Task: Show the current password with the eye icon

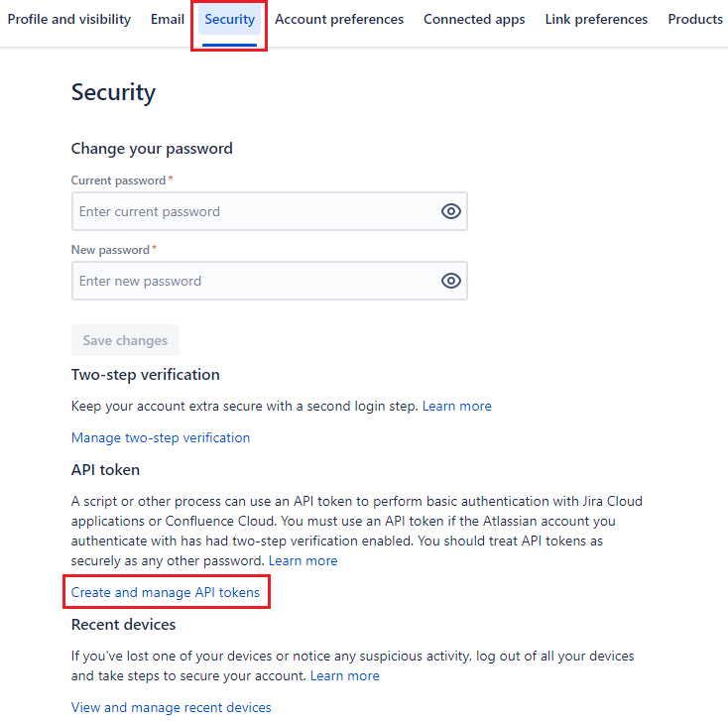Action: click(x=451, y=211)
